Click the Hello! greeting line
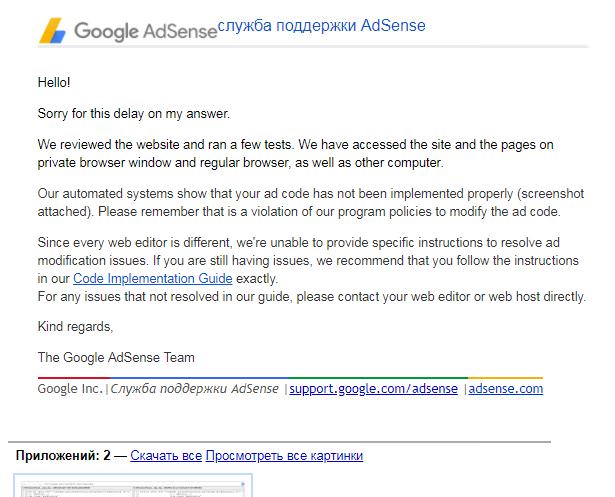 point(54,83)
